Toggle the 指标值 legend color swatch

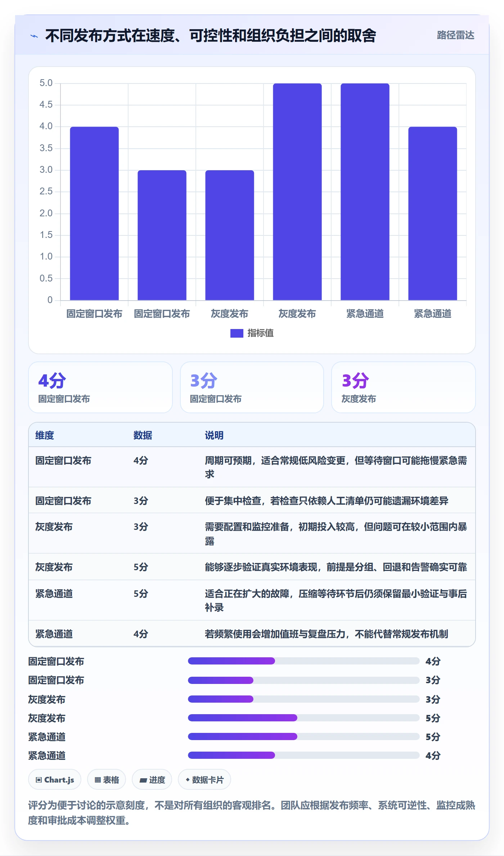[237, 333]
